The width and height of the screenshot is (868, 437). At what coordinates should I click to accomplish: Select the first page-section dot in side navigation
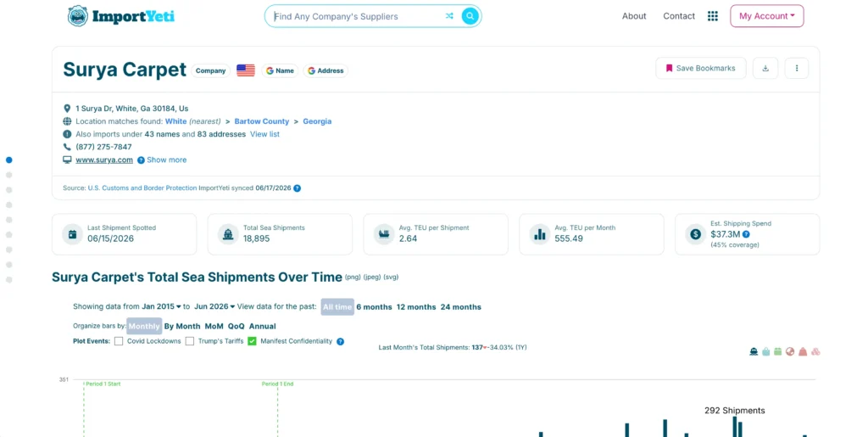(x=8, y=160)
